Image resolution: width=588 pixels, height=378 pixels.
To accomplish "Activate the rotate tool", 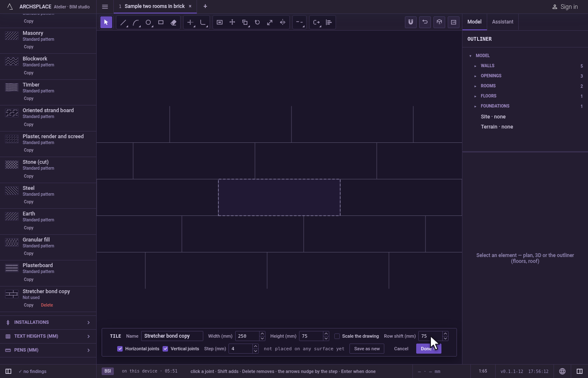I will click(257, 22).
